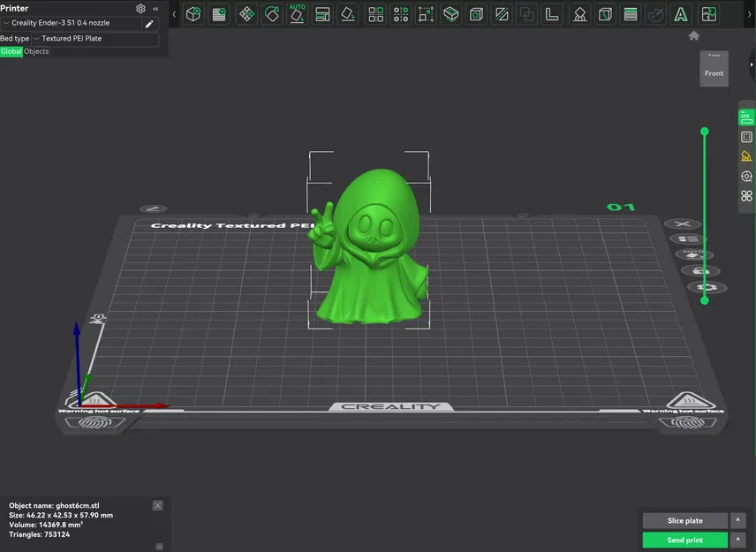
Task: Click the top handle of layer slider
Action: (x=705, y=132)
